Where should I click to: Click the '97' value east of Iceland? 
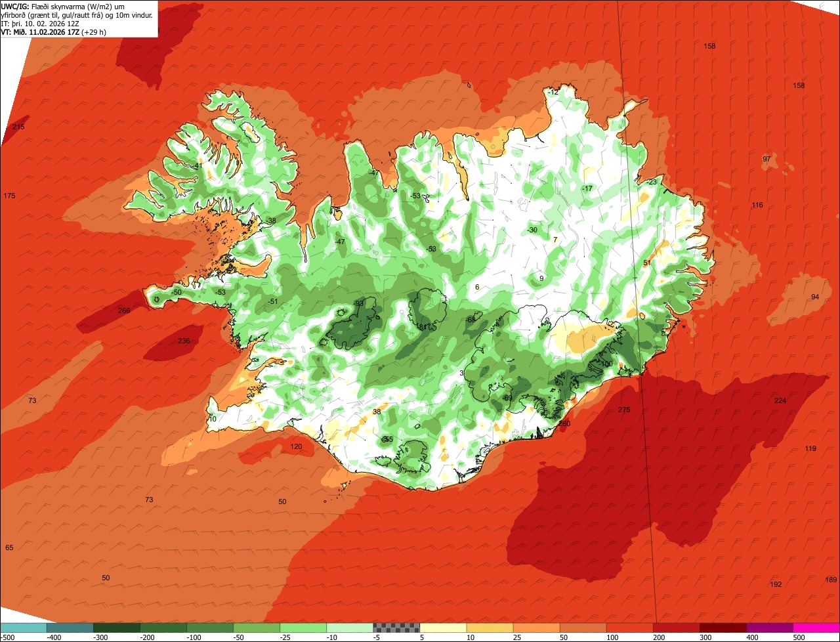click(x=766, y=160)
